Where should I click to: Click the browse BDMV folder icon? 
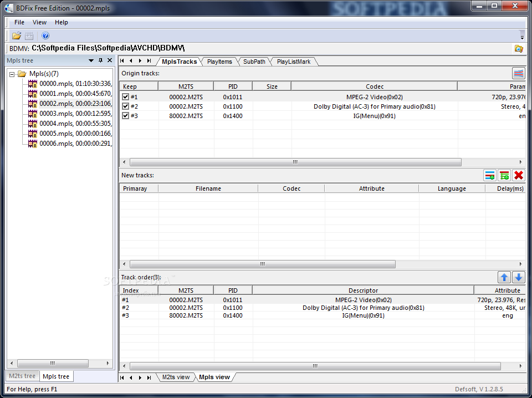519,49
